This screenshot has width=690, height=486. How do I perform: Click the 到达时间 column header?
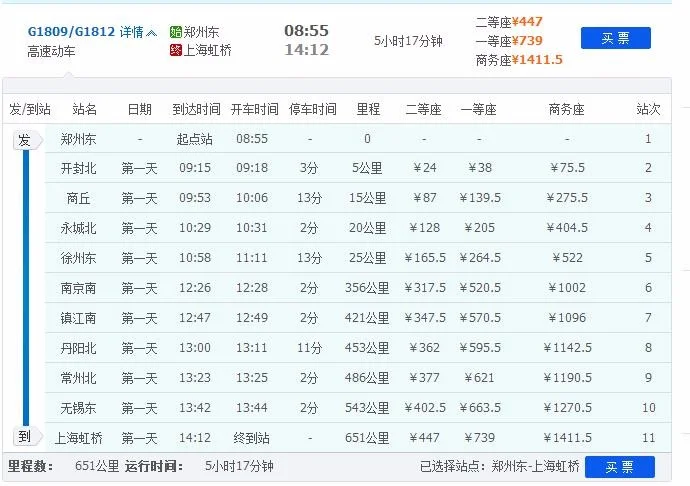[196, 109]
